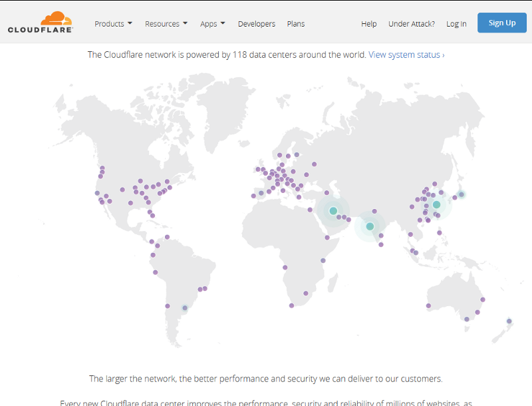This screenshot has width=532, height=406.
Task: Open the Apps dropdown menu
Action: point(213,24)
